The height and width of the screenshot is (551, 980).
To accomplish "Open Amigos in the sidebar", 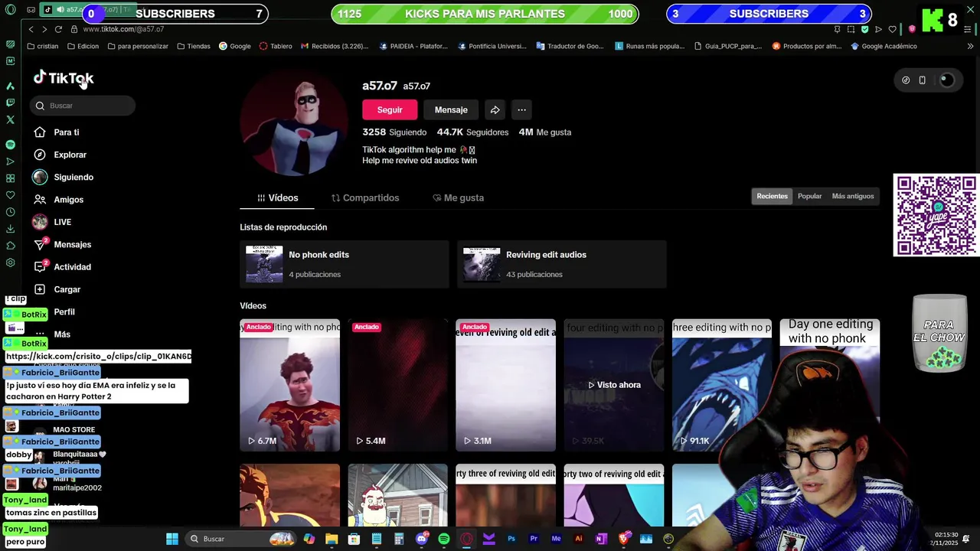I will click(x=58, y=200).
